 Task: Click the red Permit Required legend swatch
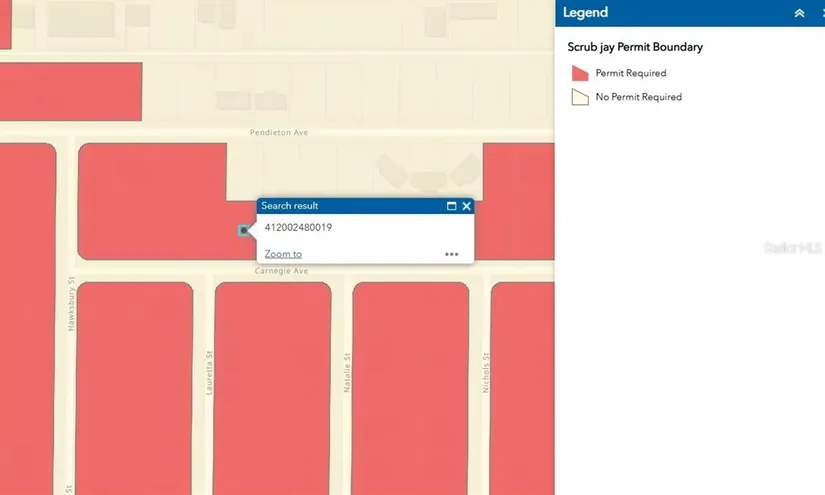(579, 73)
